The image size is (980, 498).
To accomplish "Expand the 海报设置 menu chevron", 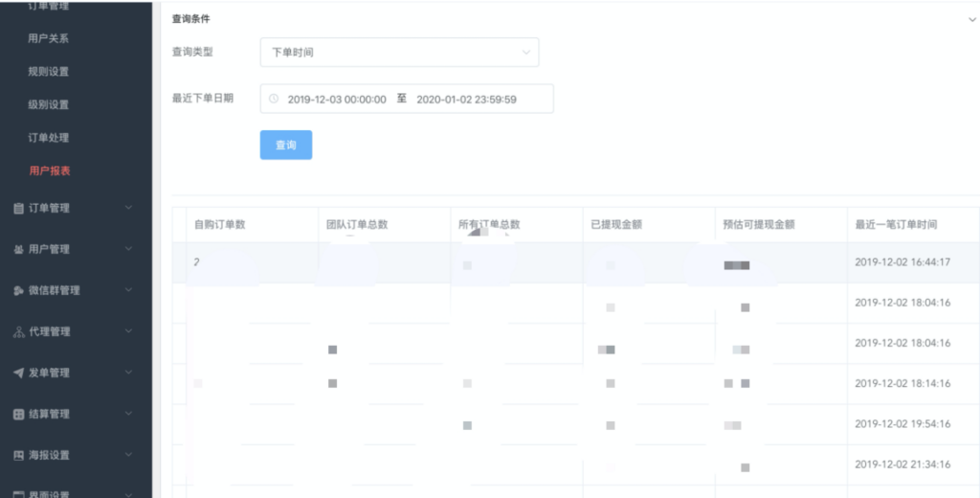I will tap(129, 455).
